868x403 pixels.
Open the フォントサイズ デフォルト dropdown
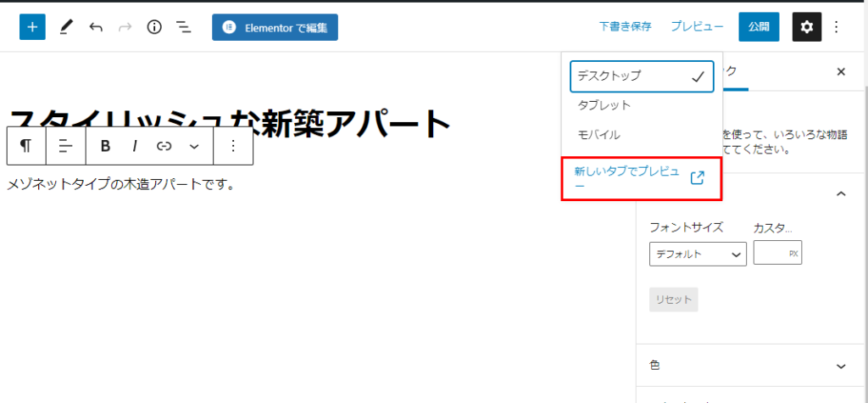coord(697,254)
